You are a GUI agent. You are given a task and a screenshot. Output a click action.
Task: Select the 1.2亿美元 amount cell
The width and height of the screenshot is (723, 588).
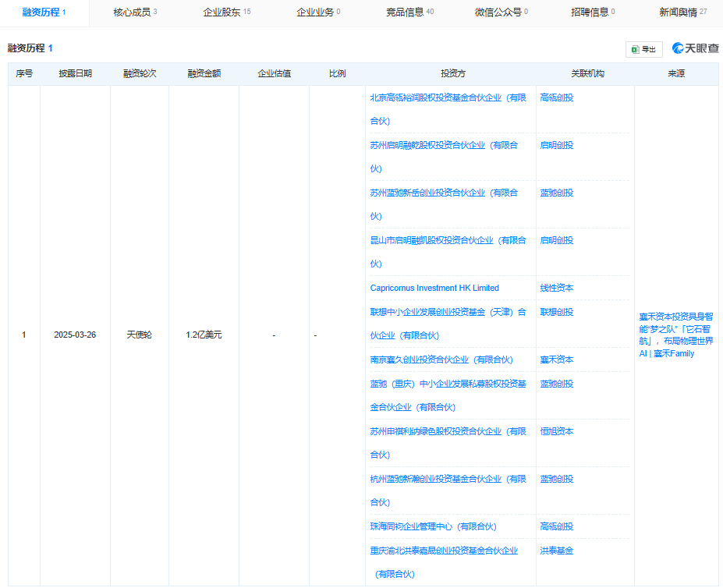204,335
